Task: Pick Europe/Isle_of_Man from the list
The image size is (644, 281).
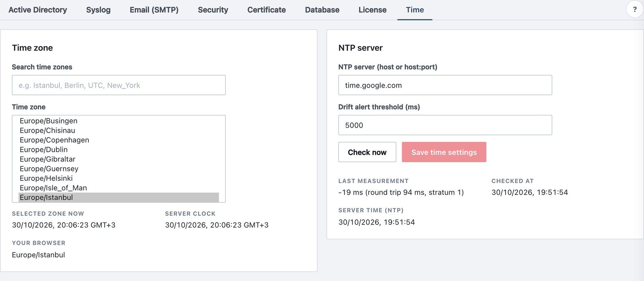Action: 119,188
